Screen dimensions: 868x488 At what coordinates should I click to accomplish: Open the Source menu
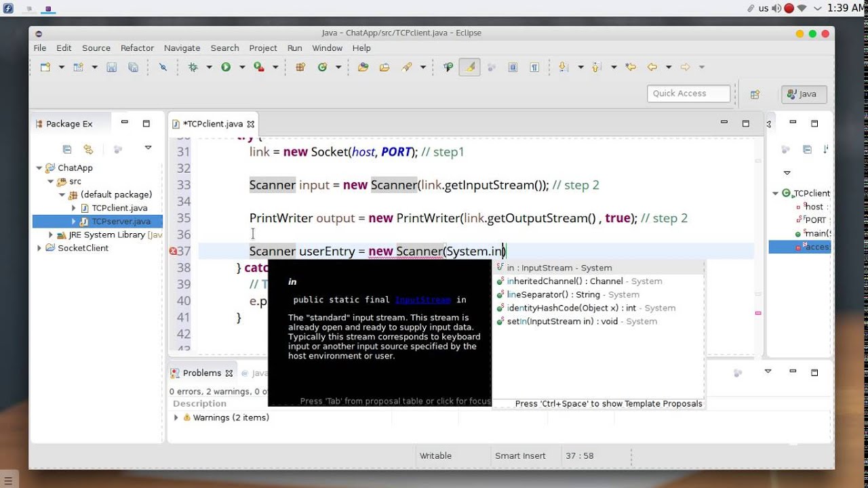[x=96, y=48]
